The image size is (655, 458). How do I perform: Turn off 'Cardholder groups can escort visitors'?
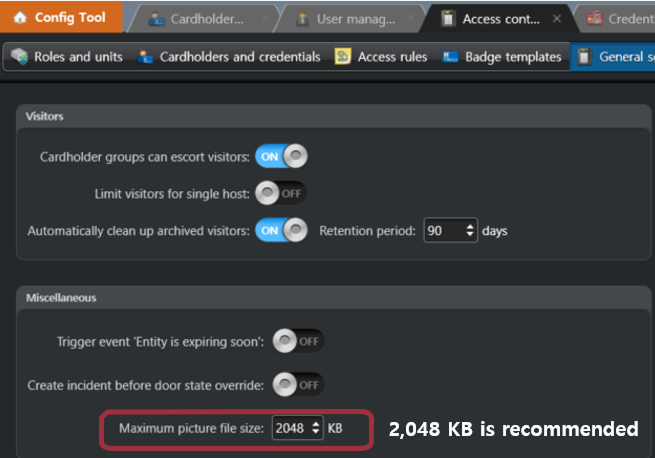pos(281,156)
